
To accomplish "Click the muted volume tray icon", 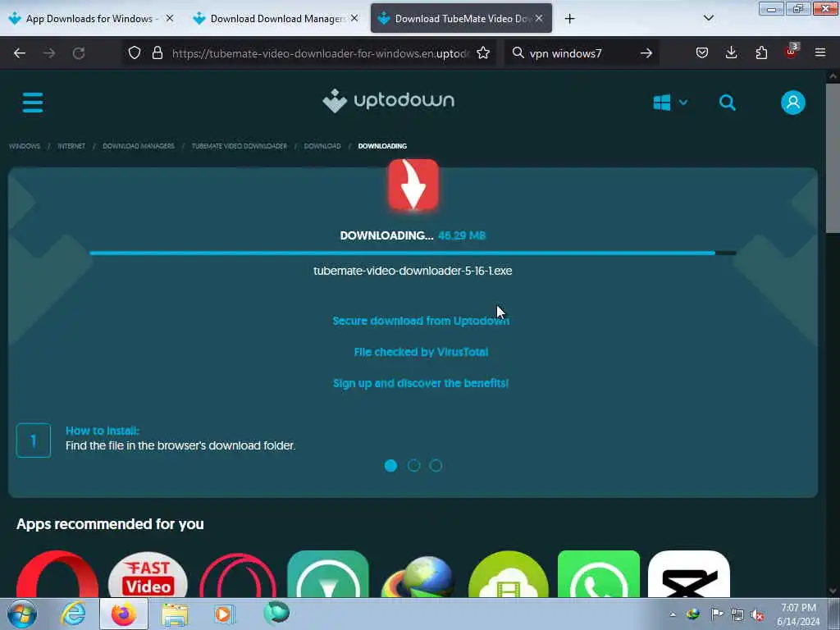I will pyautogui.click(x=757, y=615).
